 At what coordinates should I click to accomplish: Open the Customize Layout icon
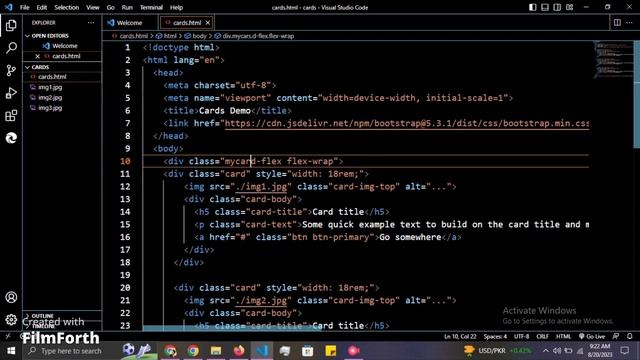coord(569,7)
